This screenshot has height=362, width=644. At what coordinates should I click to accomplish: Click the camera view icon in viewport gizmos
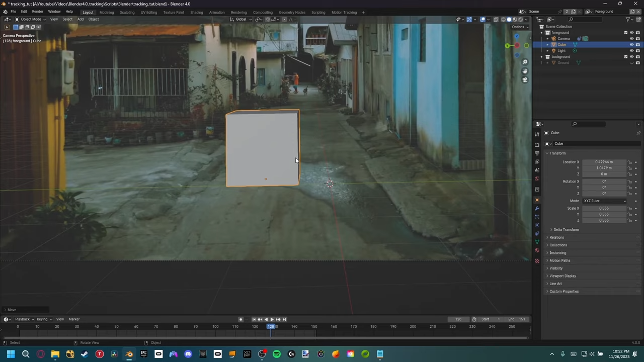[525, 79]
